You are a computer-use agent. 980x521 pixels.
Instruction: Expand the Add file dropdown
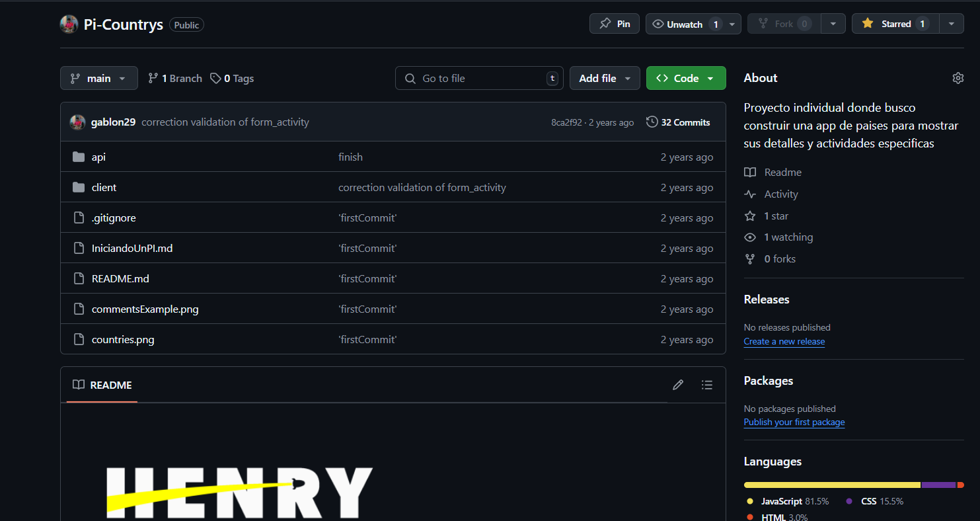click(605, 78)
